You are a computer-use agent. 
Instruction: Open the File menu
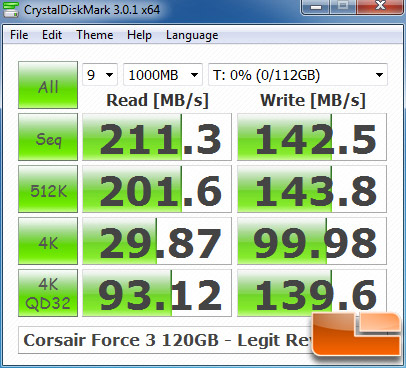coord(19,35)
